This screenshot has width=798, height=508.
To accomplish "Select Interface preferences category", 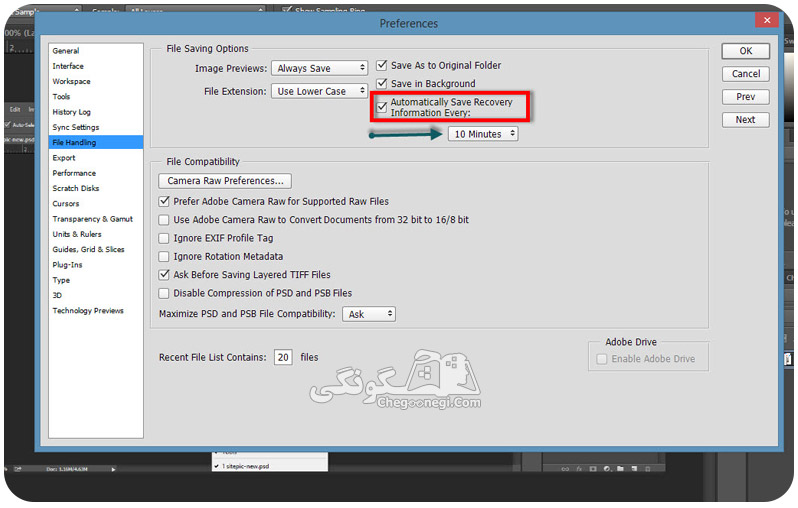I will 96,66.
